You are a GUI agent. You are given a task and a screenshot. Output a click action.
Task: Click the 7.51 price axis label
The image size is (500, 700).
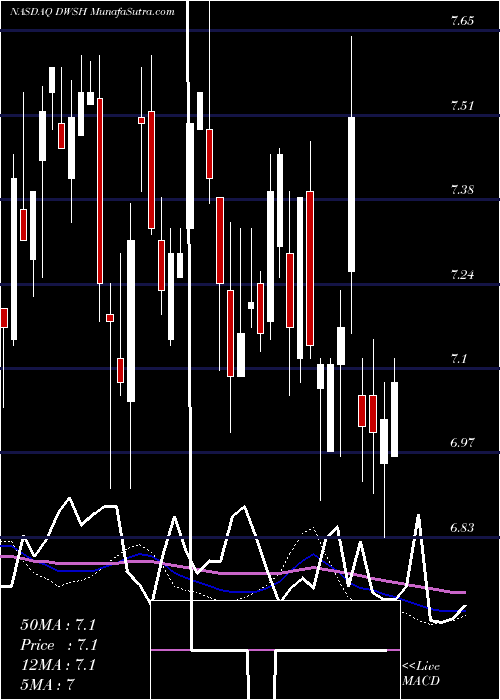(x=462, y=106)
